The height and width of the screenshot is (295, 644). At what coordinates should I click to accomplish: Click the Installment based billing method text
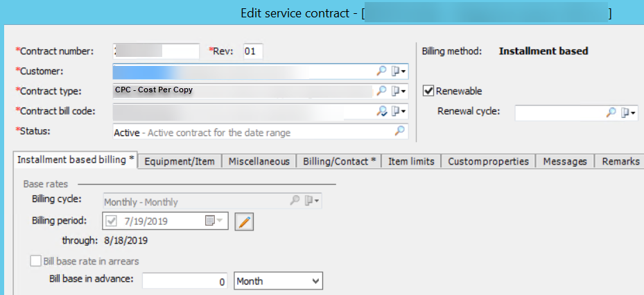543,51
